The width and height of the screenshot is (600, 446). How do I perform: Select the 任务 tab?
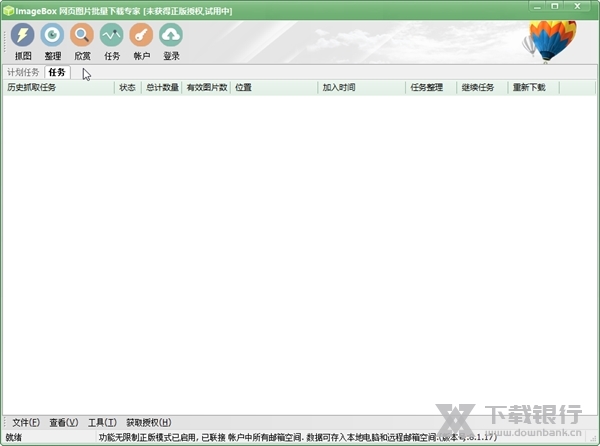click(57, 72)
